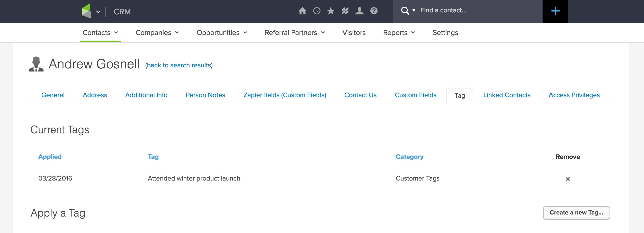Open the Settings menu item
This screenshot has height=233, width=644.
(x=445, y=33)
